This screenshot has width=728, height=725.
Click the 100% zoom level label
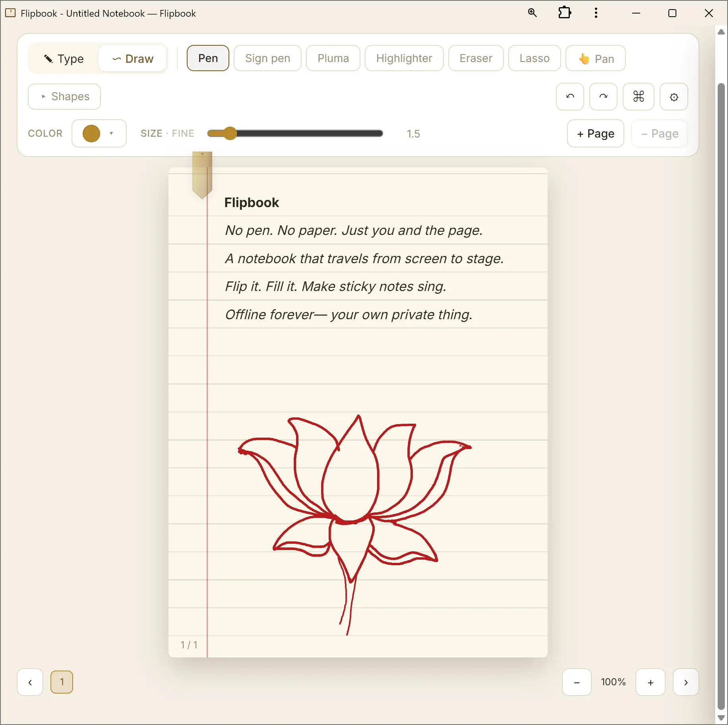click(613, 682)
